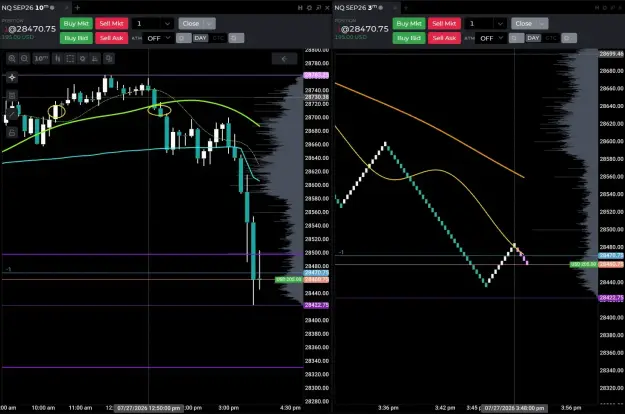Screen dimensions: 625x414
Task: Click Close position button in right chart
Action: coord(523,24)
